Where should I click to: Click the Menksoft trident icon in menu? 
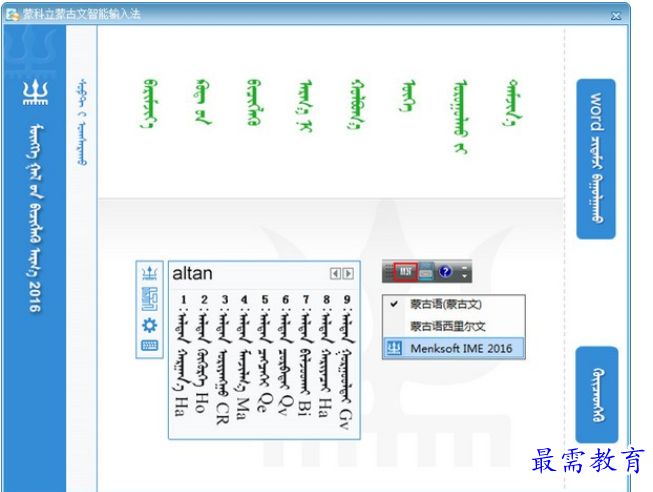click(394, 348)
